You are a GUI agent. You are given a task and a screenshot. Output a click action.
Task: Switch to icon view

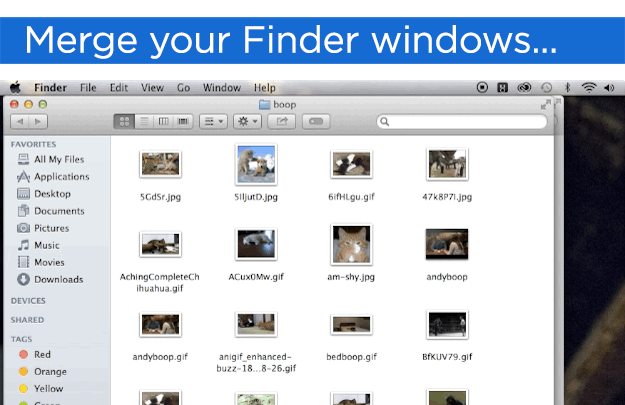click(124, 122)
